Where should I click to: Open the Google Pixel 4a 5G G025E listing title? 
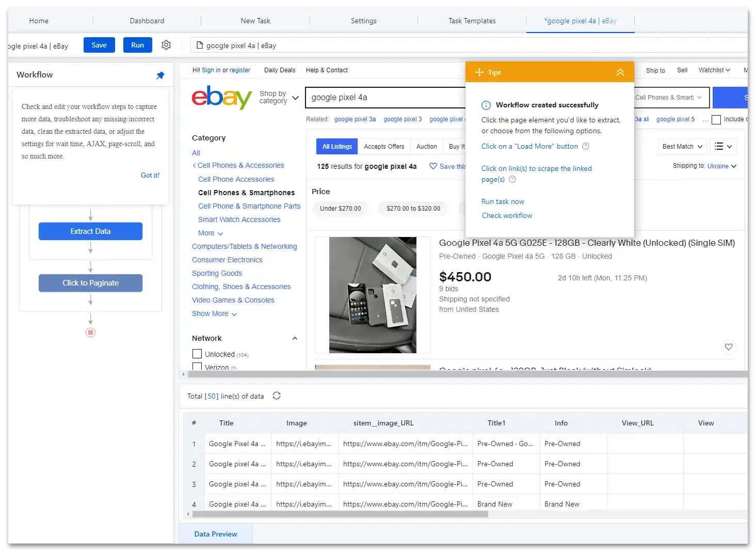coord(587,243)
